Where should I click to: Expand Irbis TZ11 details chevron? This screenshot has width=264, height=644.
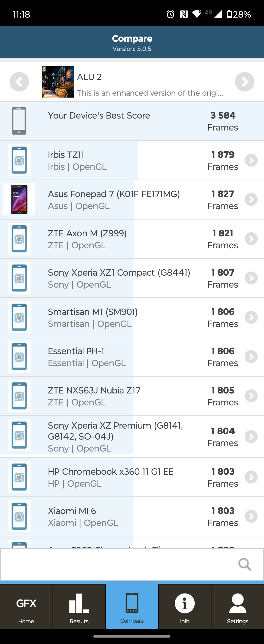251,160
